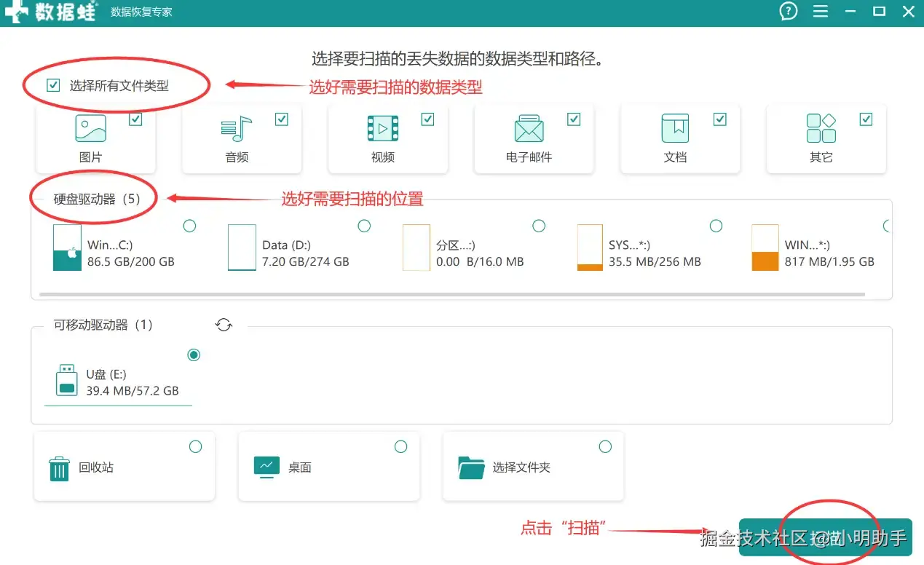Screen dimensions: 924x565
Task: Click the Data (D:) label text
Action: click(x=287, y=245)
